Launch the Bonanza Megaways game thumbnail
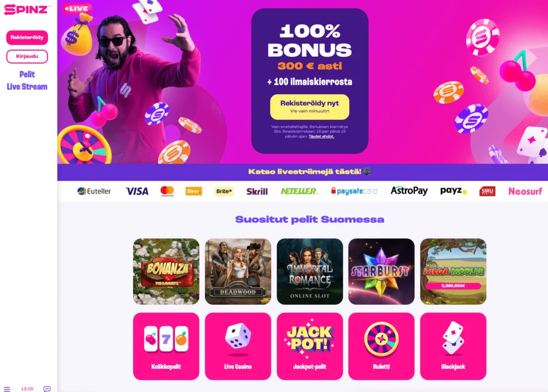 (x=166, y=272)
